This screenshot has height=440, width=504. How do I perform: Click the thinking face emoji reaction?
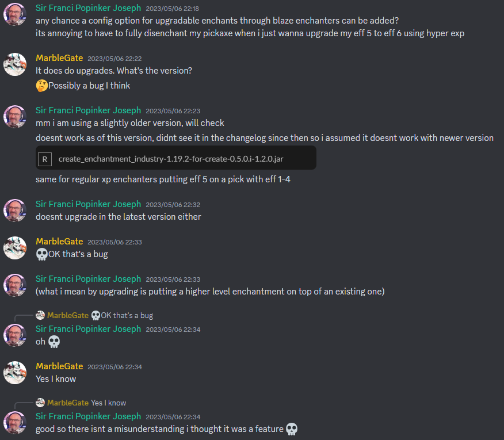[x=41, y=85]
